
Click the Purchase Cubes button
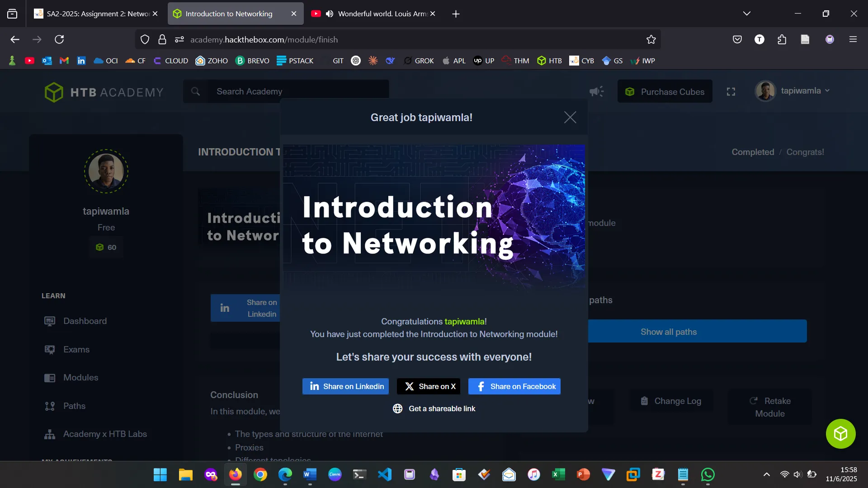click(x=665, y=92)
